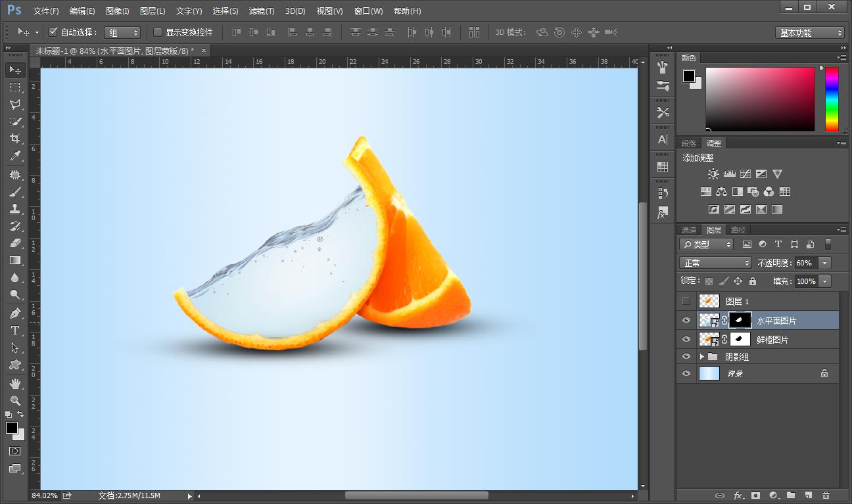Hide the 鲜橙图片 layer visibility eye
This screenshot has width=852, height=504.
[686, 340]
